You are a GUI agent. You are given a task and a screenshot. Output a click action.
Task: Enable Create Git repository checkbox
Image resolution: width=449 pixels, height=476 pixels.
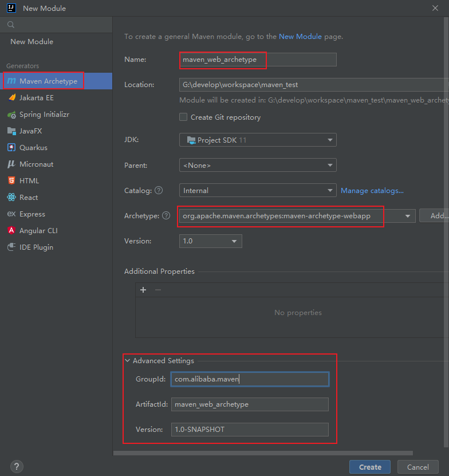click(x=183, y=117)
